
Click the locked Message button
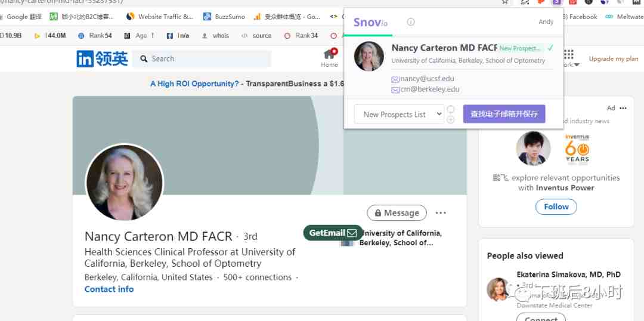tap(397, 213)
